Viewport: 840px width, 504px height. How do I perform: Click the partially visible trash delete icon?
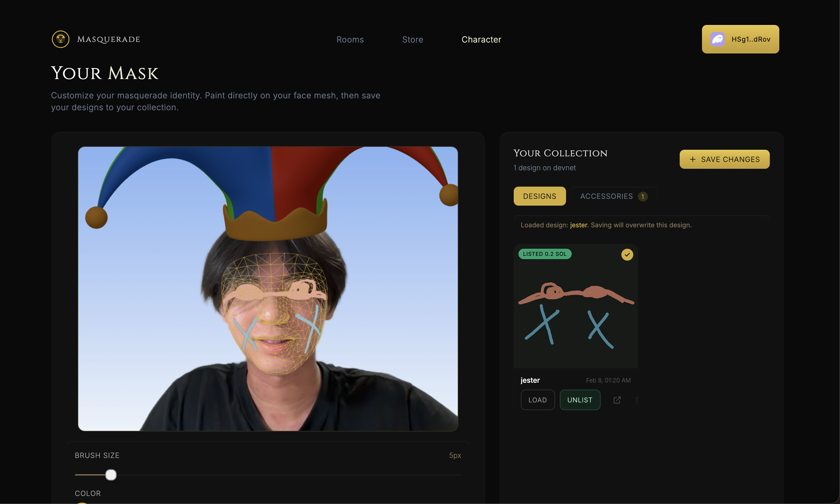636,400
